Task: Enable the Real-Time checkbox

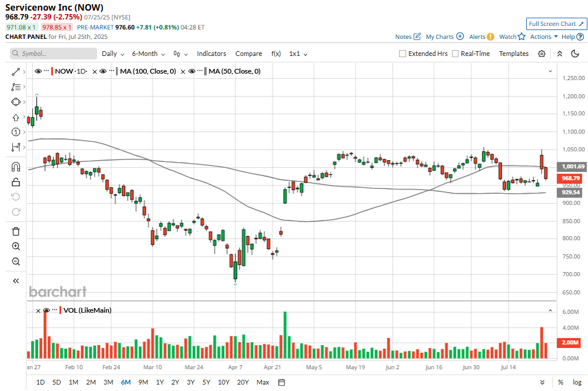Action: point(455,54)
